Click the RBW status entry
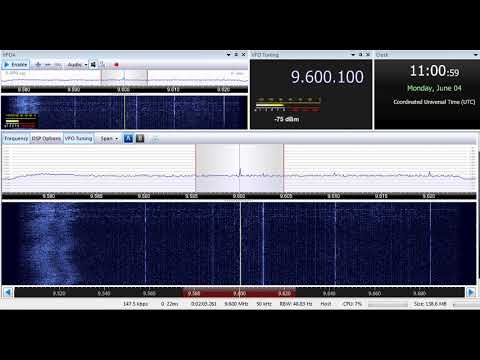Viewport: 480px width, 360px height. tap(296, 304)
